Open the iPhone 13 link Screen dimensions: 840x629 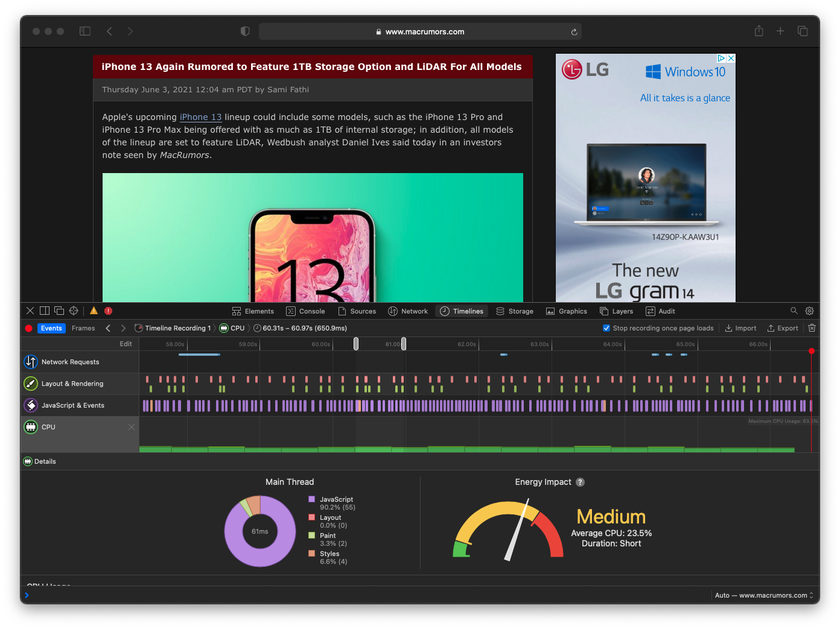(200, 117)
